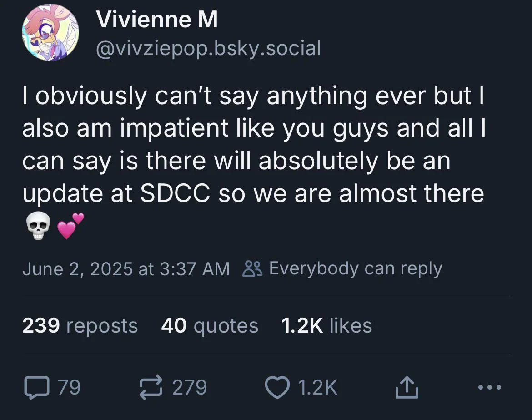Open the reply comment bubble icon
This screenshot has height=420, width=532.
tap(36, 387)
